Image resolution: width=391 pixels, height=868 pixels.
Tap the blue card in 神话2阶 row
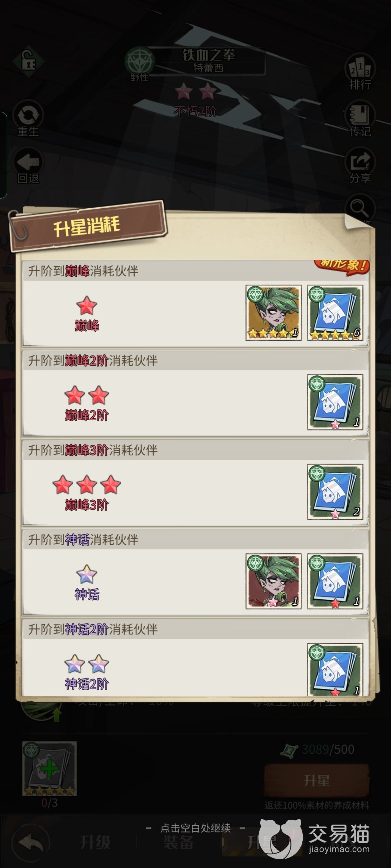(x=335, y=669)
